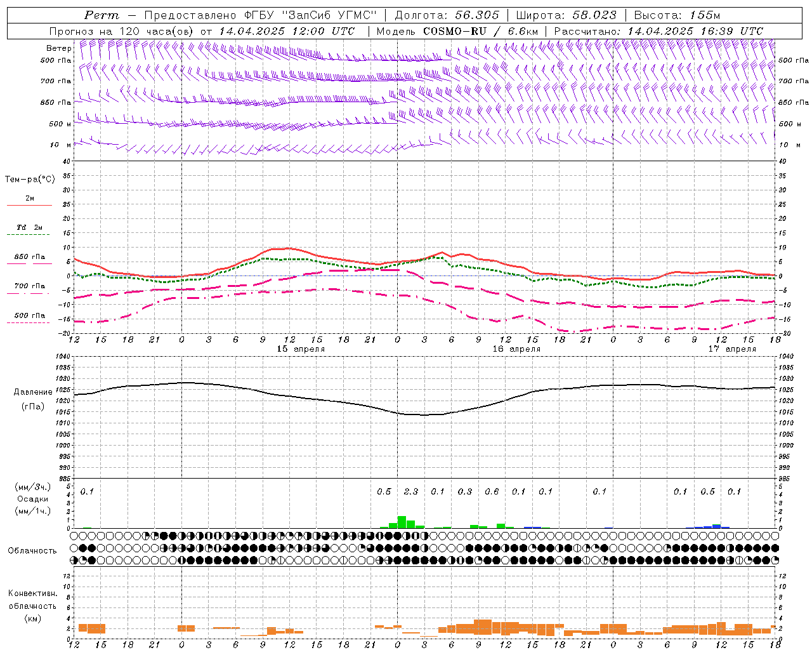
Task: Click the 0.6 precipitation total value
Action: (x=492, y=491)
